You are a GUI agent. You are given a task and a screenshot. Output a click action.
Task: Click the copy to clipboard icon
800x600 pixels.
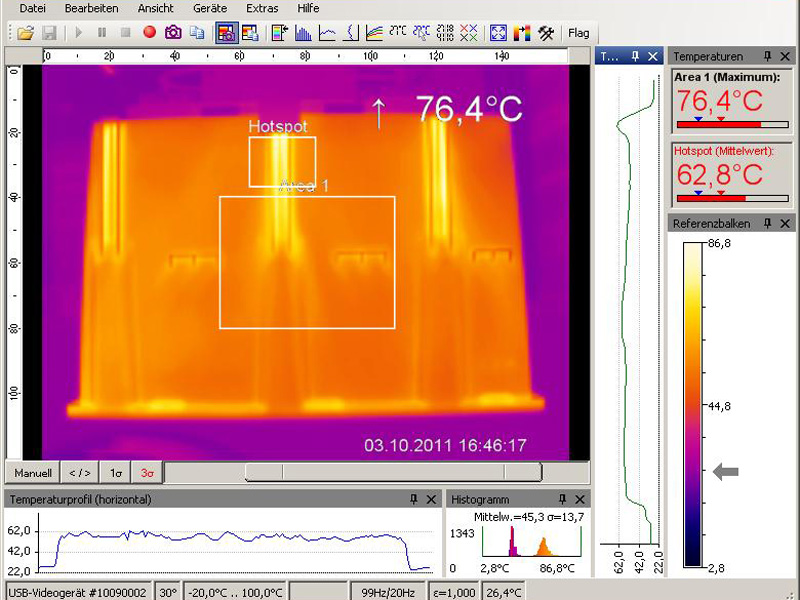(x=197, y=33)
